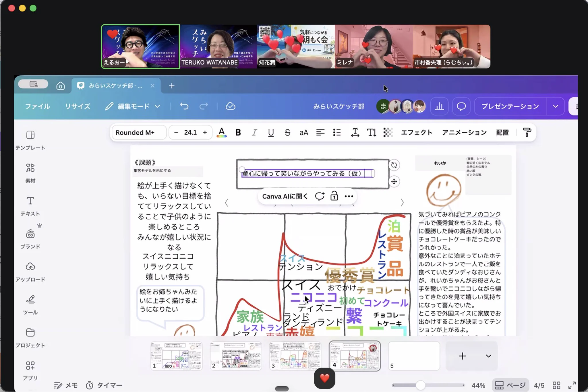Select the テキスト tool in sidebar
This screenshot has width=588, height=392.
coord(30,206)
